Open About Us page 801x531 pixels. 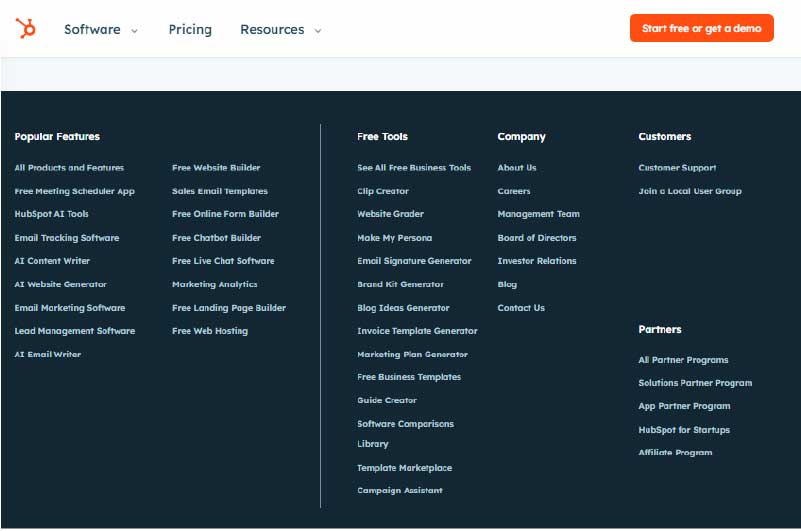point(517,168)
